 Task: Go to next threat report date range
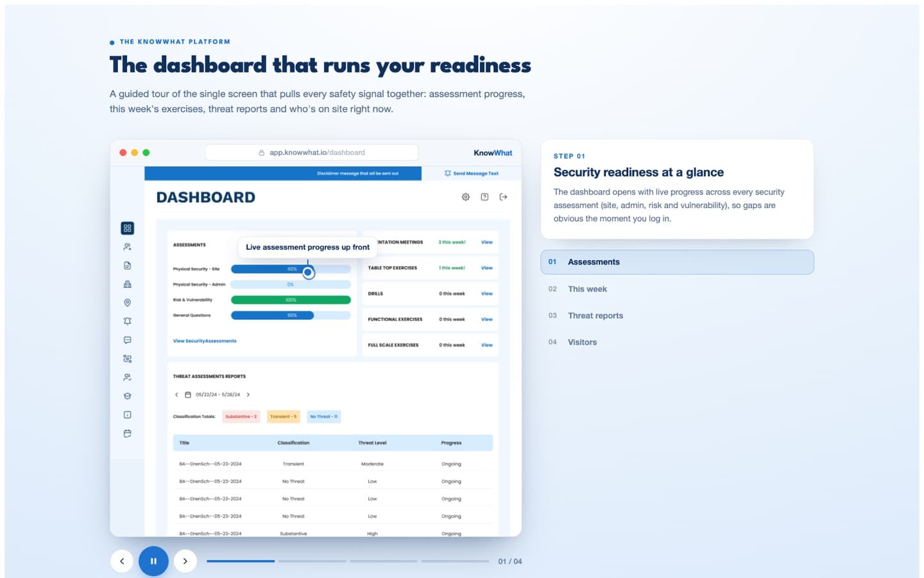pyautogui.click(x=248, y=394)
